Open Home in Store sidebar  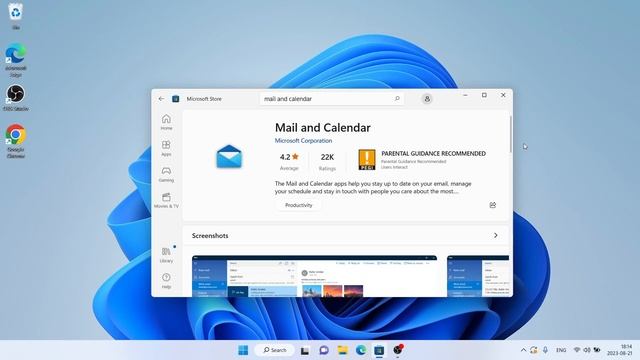(166, 122)
